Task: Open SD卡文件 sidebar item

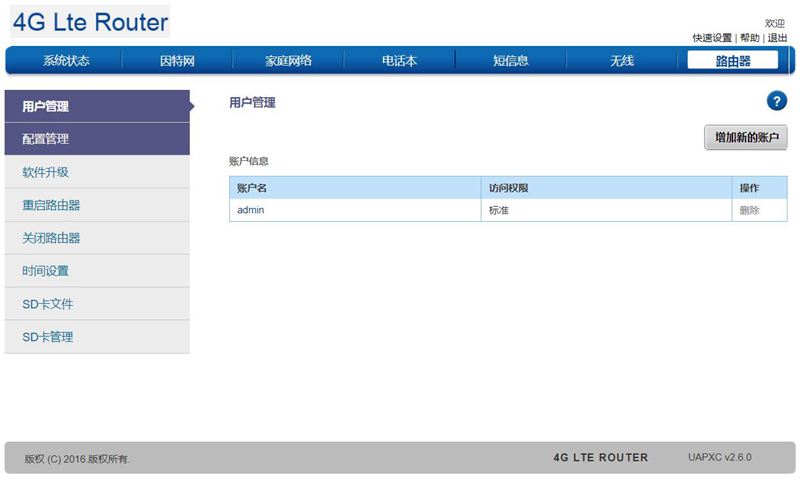Action: pos(97,304)
